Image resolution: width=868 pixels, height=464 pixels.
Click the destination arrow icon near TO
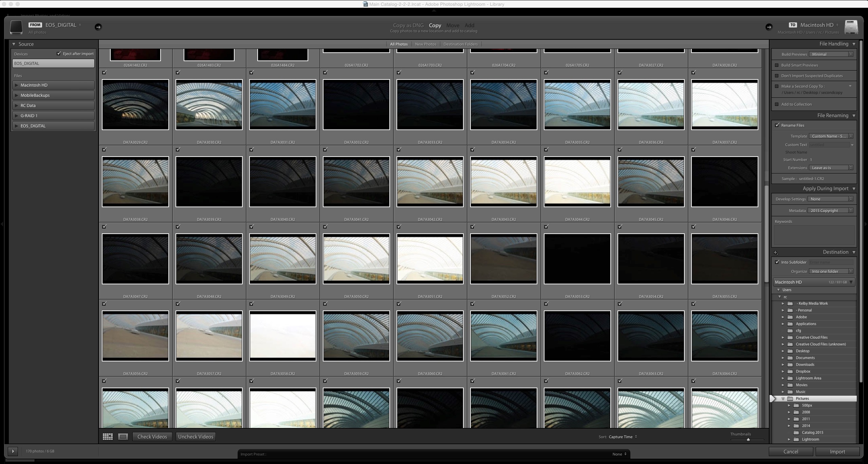pos(769,27)
